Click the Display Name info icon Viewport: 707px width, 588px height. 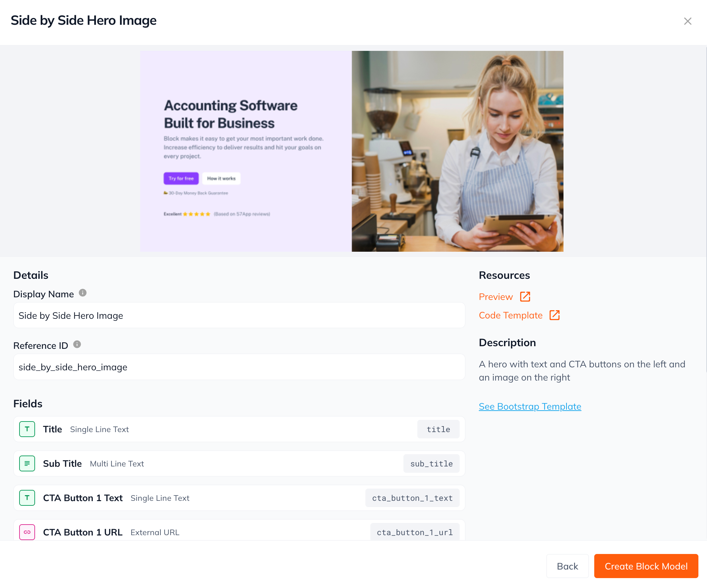82,293
